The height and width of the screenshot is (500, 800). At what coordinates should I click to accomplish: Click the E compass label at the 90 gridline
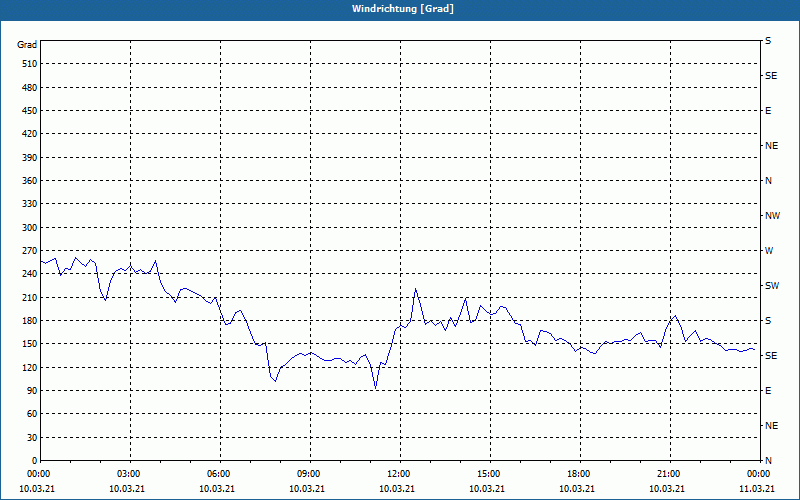(x=768, y=390)
